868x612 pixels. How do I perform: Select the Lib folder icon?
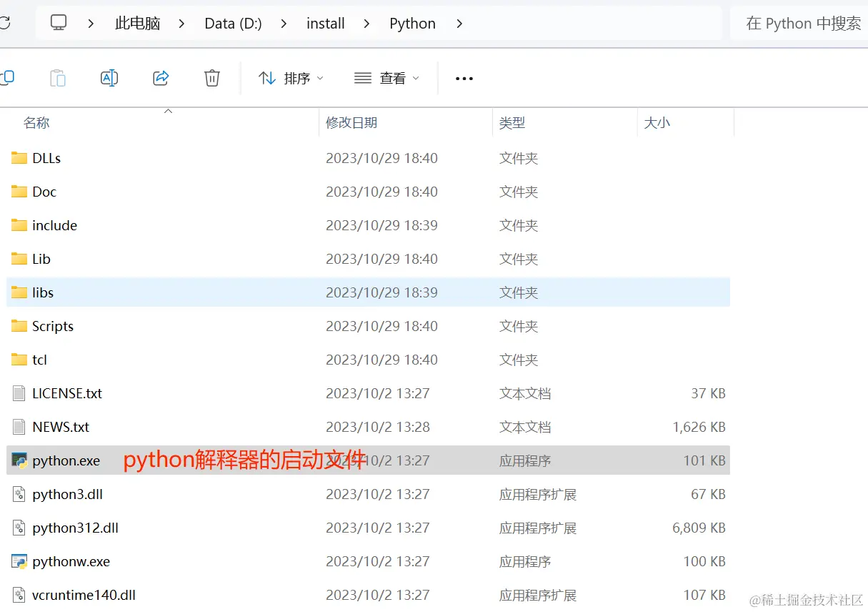click(x=19, y=259)
